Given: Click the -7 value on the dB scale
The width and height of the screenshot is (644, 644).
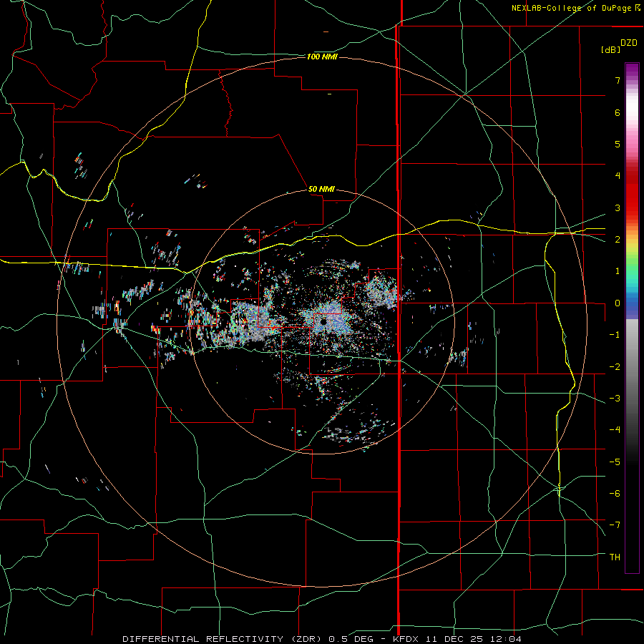Looking at the screenshot, I should [615, 525].
